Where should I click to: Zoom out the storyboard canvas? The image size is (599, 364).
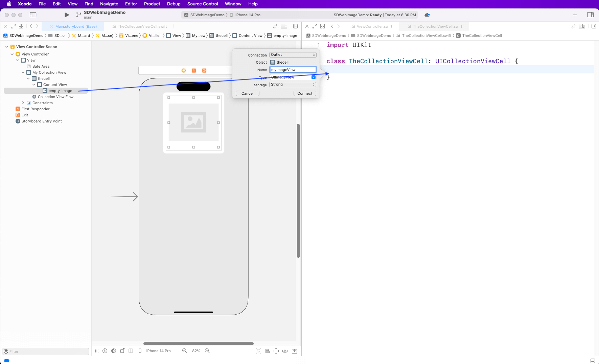click(185, 351)
